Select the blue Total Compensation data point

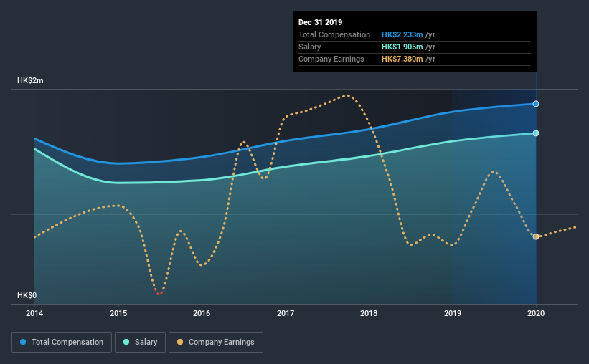pyautogui.click(x=536, y=104)
